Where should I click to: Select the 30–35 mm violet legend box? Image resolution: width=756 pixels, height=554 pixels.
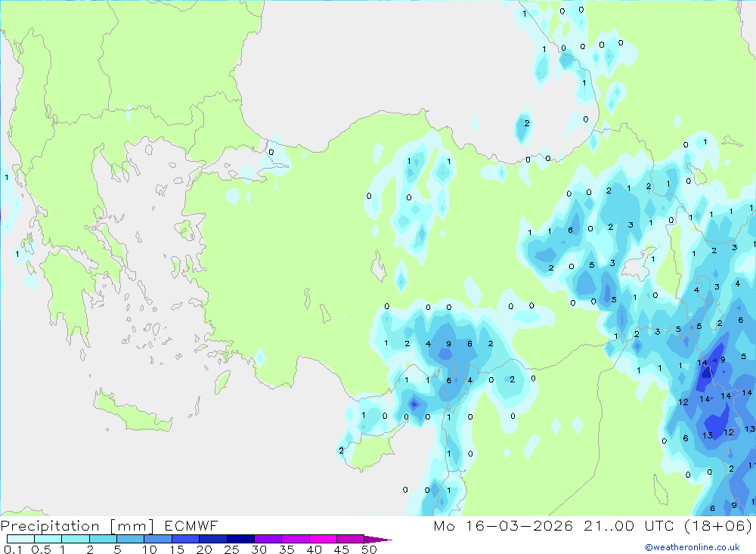(268, 539)
